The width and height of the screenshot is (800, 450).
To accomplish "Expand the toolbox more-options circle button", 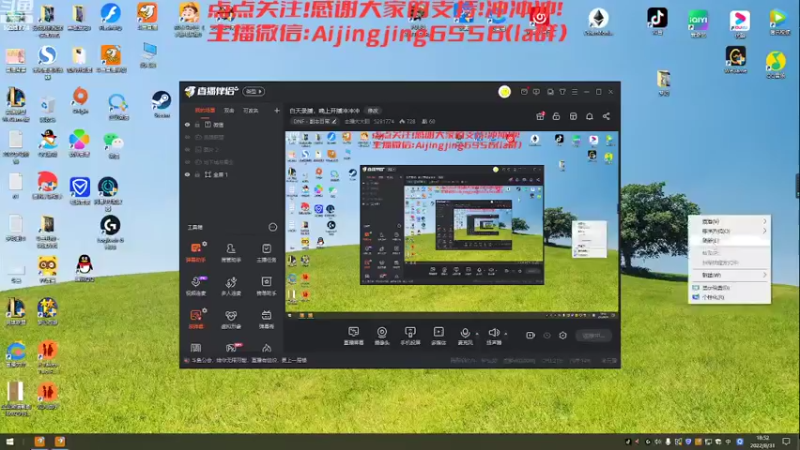I will pos(272,227).
